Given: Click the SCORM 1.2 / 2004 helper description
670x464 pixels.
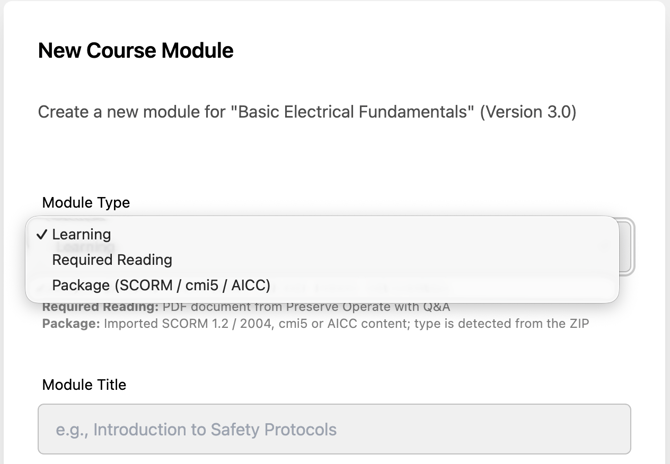Looking at the screenshot, I should click(x=346, y=323).
